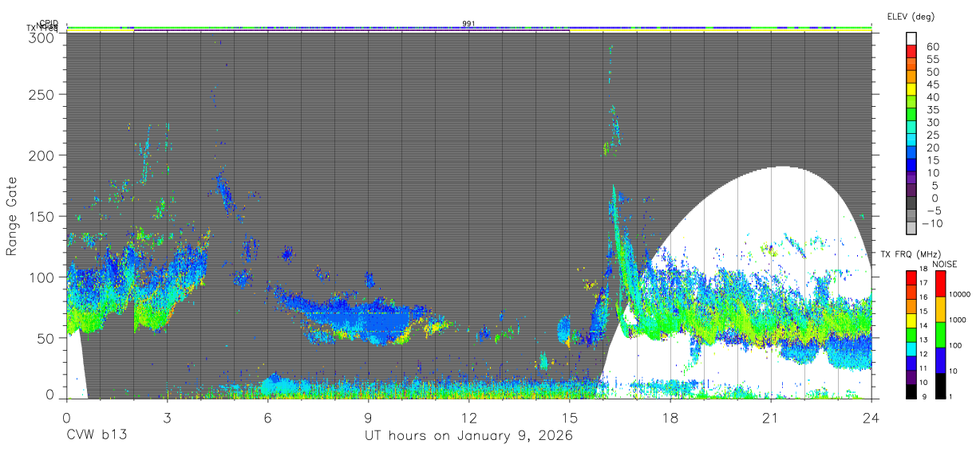This screenshot has height=452, width=980.
Task: Pick the green segment of the NOISE color bar
Action: (940, 335)
